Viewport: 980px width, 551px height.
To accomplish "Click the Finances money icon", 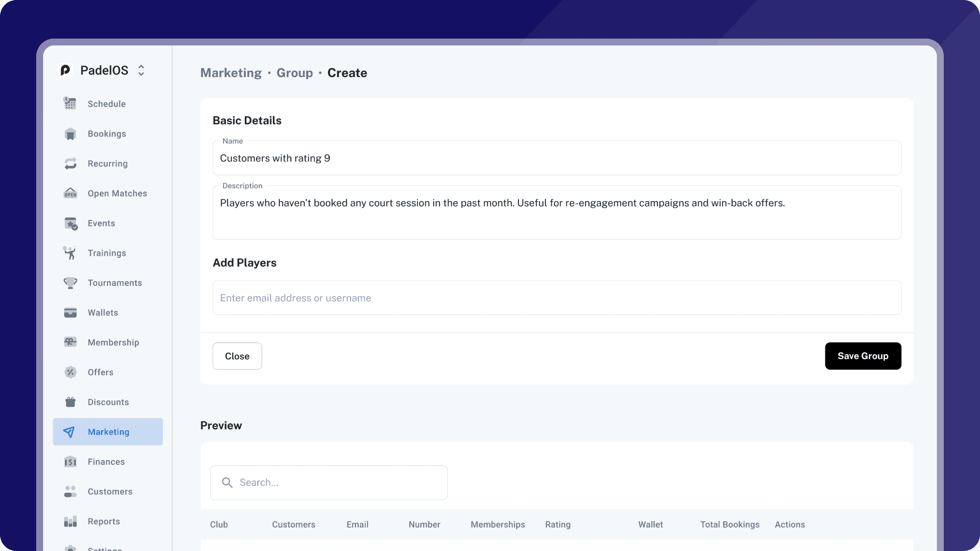I will tap(70, 461).
